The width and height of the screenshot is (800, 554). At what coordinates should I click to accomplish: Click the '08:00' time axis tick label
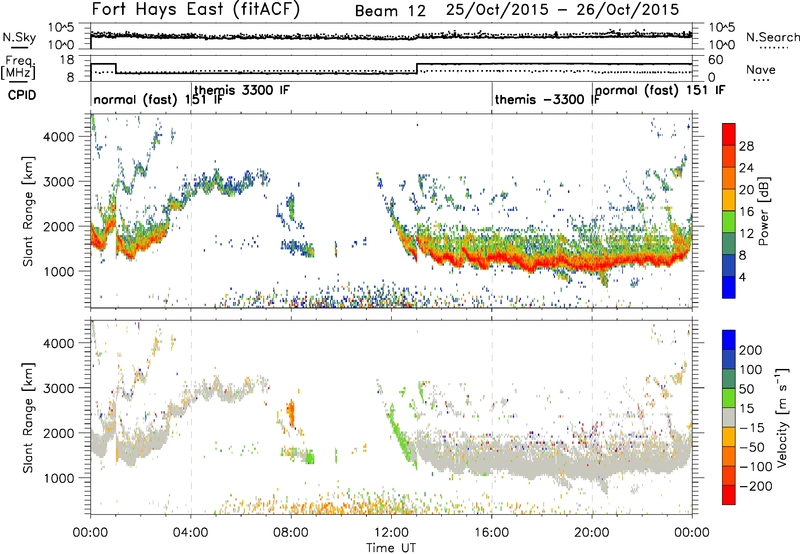(x=291, y=533)
